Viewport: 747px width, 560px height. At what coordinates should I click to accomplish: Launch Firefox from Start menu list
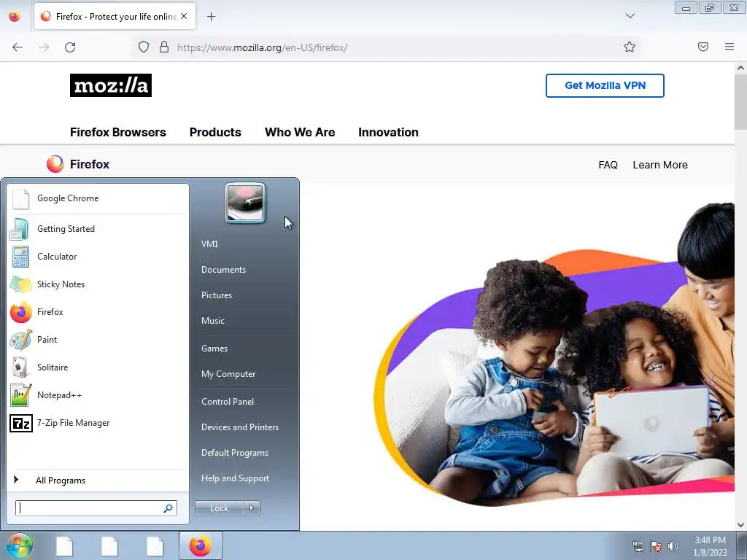tap(97, 312)
